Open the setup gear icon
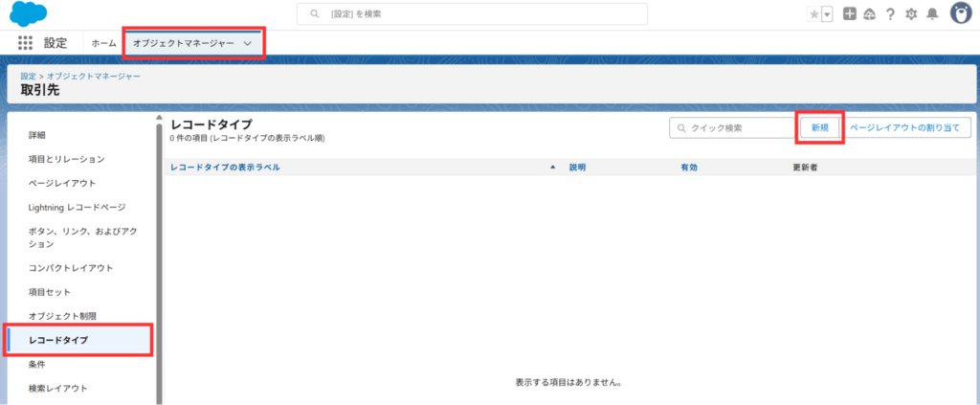The image size is (980, 405). coord(911,14)
